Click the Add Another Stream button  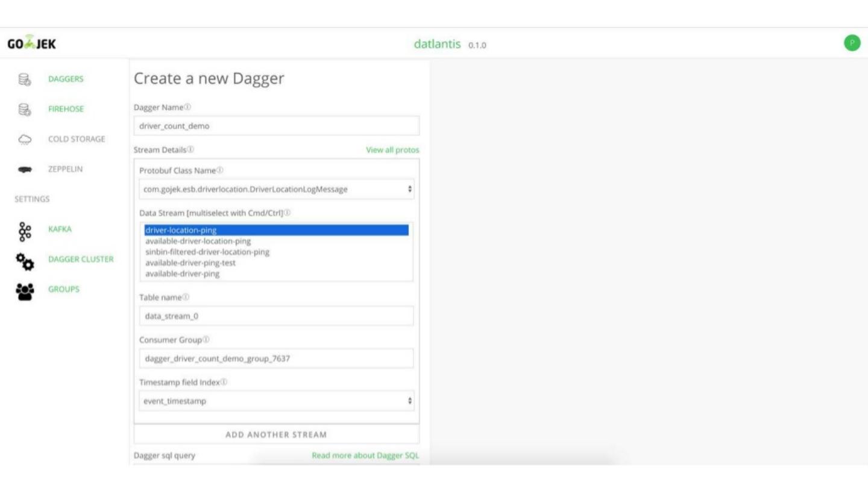coord(277,434)
